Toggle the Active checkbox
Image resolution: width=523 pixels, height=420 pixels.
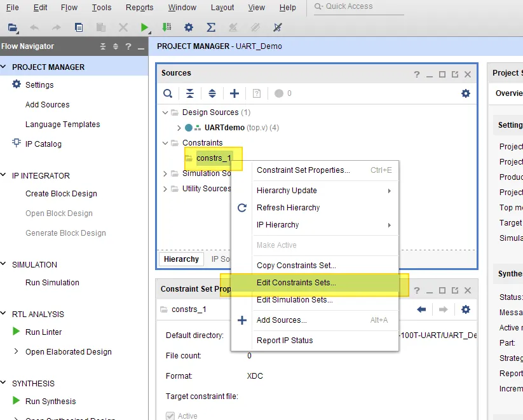pos(170,416)
